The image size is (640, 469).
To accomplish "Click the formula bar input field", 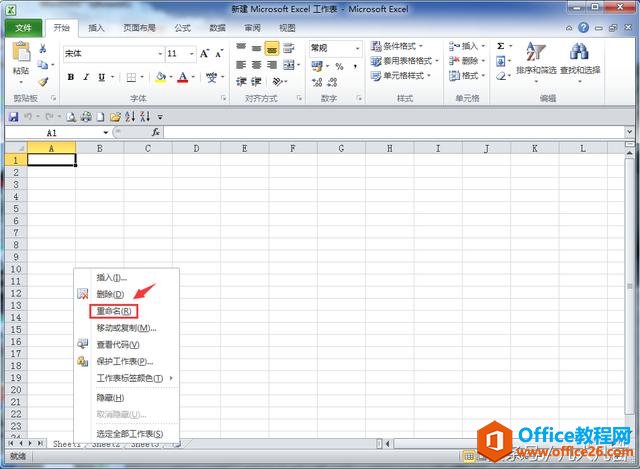I will point(394,132).
